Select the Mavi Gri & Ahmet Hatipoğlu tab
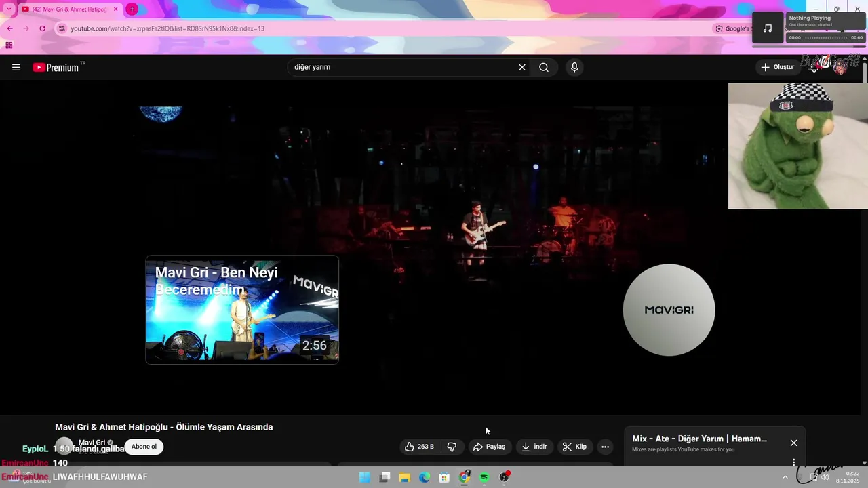Viewport: 868px width, 488px height. coord(70,9)
